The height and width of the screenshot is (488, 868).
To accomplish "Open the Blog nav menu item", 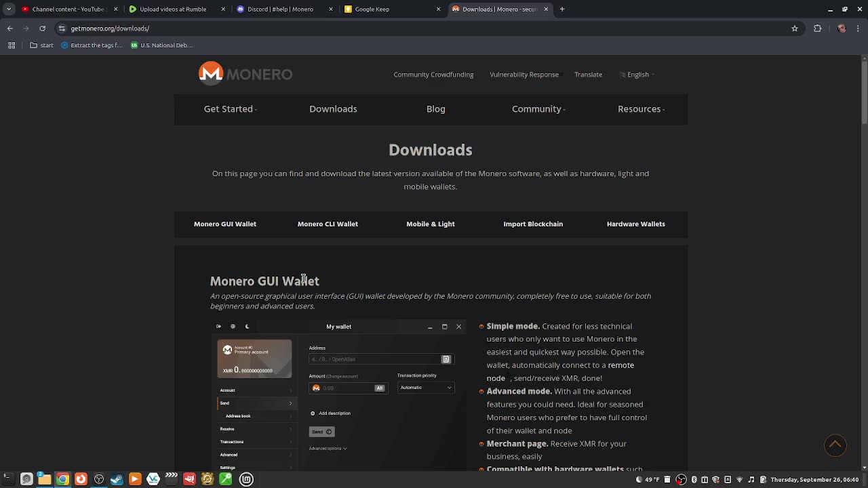I will (x=436, y=109).
